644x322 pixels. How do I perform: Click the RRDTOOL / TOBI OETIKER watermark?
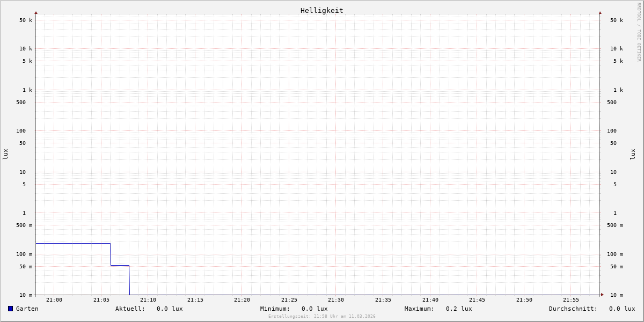pos(639,32)
